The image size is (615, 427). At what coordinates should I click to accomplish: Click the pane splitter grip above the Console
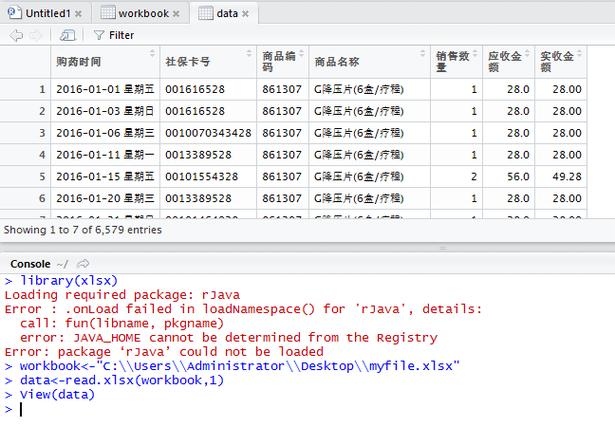(x=443, y=248)
